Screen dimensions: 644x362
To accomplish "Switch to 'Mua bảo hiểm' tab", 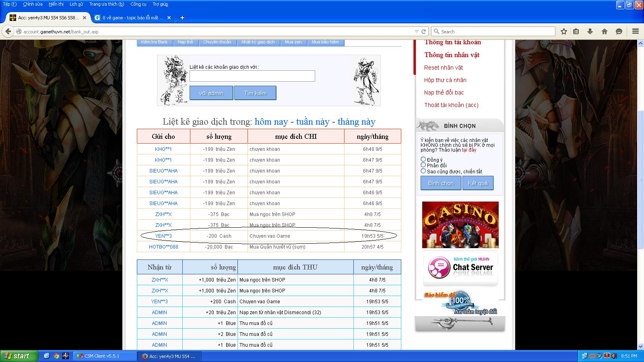I will tap(325, 42).
